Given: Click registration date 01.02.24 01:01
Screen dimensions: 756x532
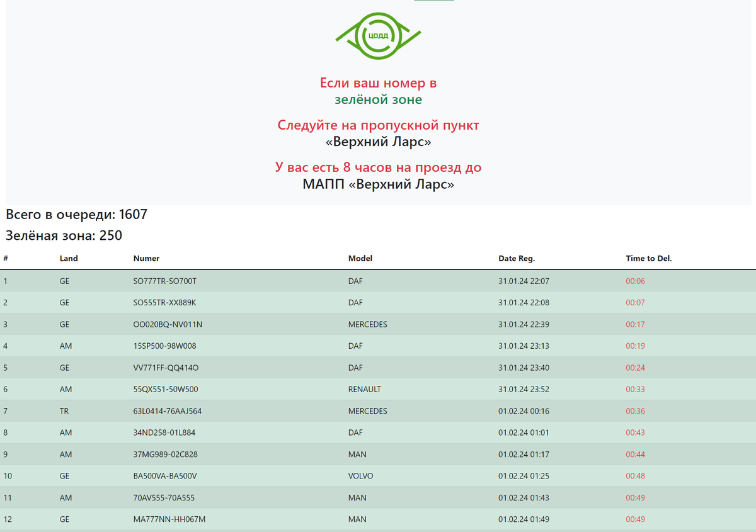Looking at the screenshot, I should coord(524,433).
